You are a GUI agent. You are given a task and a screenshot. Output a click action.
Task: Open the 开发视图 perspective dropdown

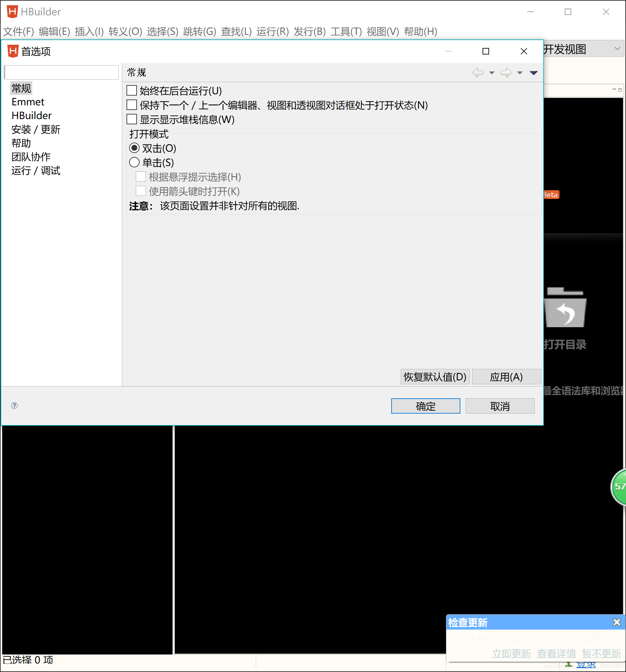617,48
